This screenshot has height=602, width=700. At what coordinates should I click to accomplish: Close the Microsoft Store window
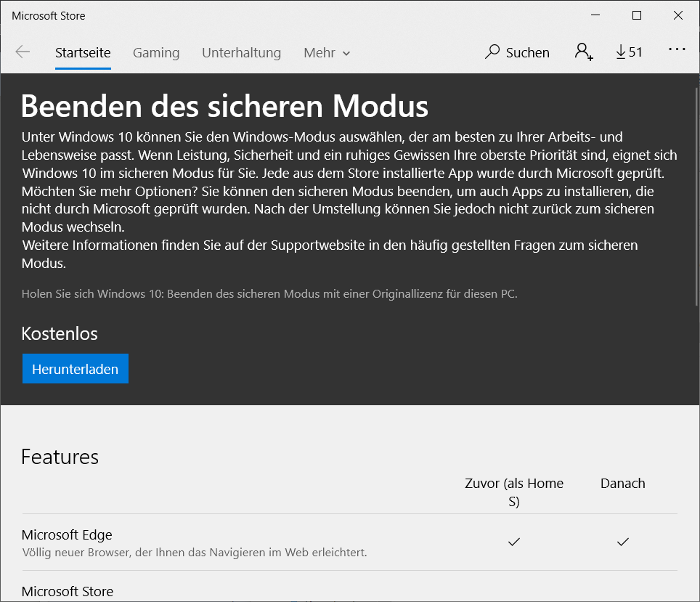[677, 15]
